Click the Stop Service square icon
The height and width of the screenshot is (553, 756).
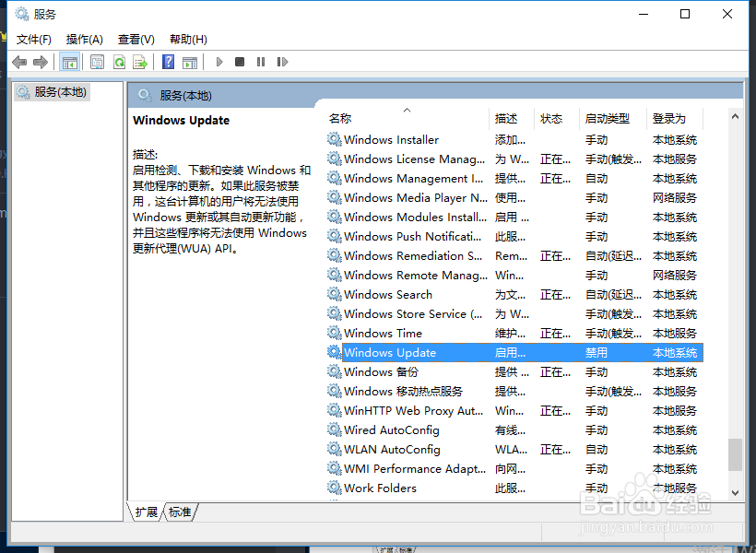240,62
